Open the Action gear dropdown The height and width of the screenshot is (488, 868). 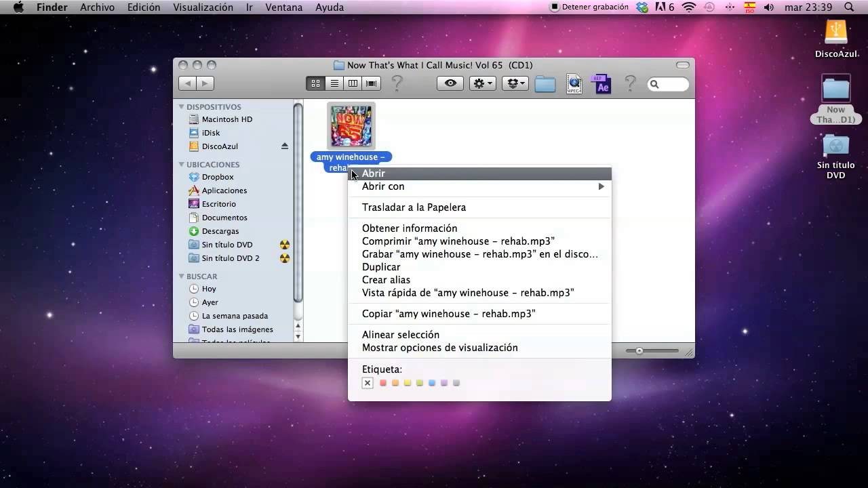(x=483, y=83)
